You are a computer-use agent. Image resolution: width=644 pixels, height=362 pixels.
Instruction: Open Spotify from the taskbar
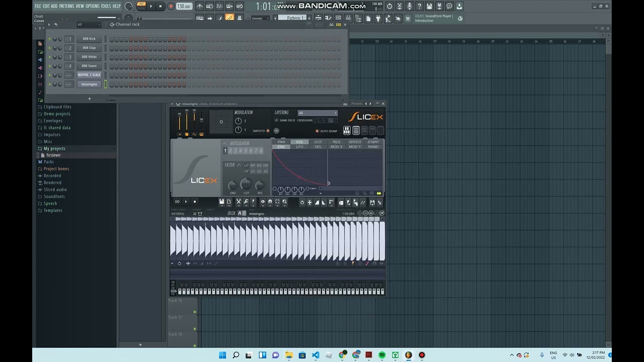pos(382,355)
